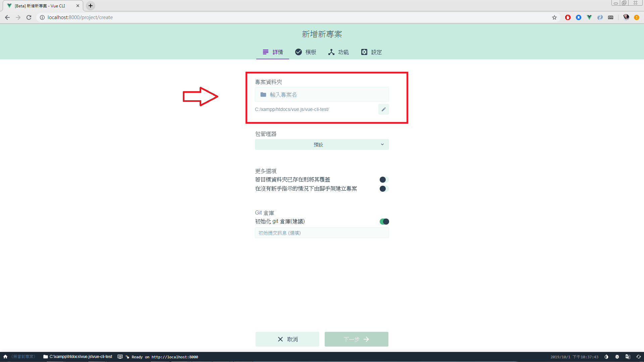Click the date and time in status bar
644x362 pixels.
(574, 357)
